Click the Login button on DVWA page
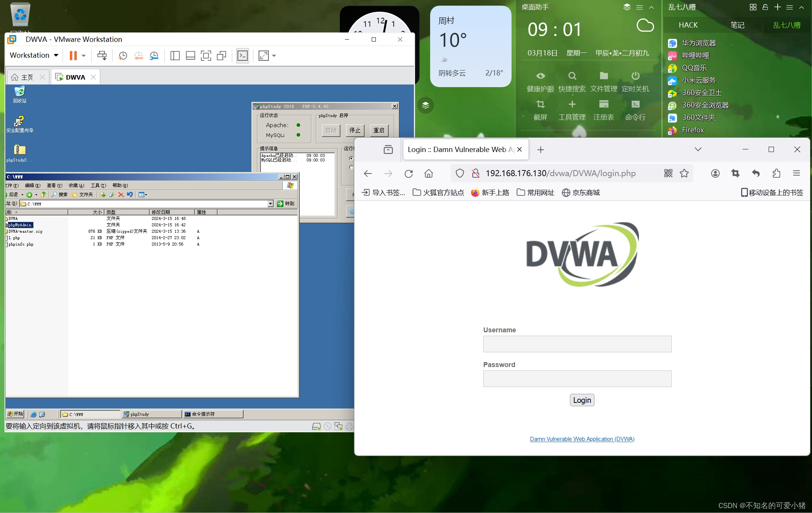 (582, 400)
